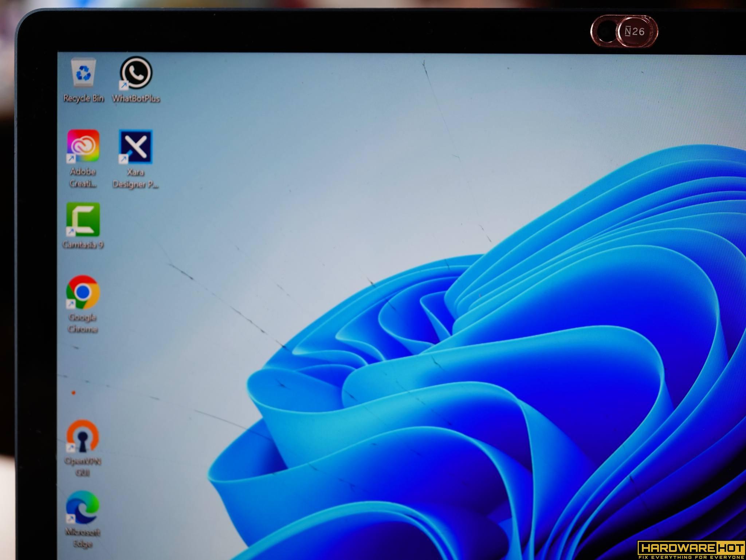Click the "Camtasia 9" text label
The height and width of the screenshot is (560, 746).
83,244
